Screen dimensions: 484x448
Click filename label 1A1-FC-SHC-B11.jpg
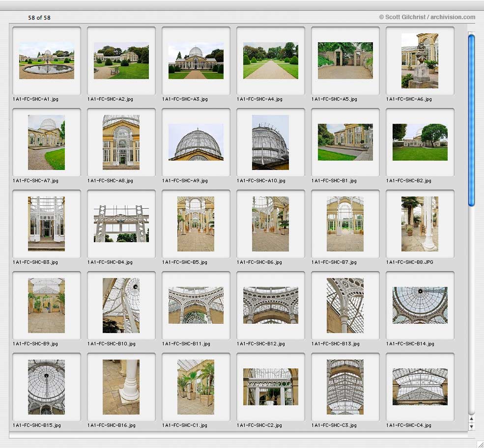[186, 343]
